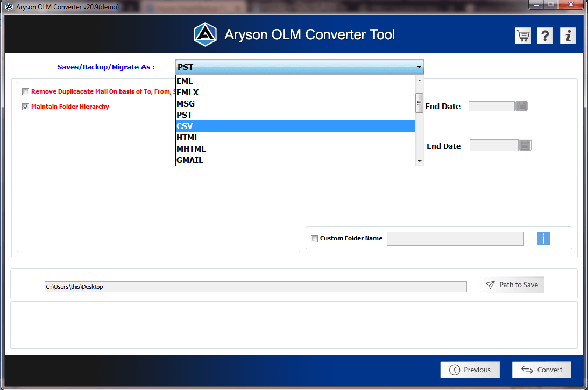Open the calendar picker for the second End Date

click(525, 145)
